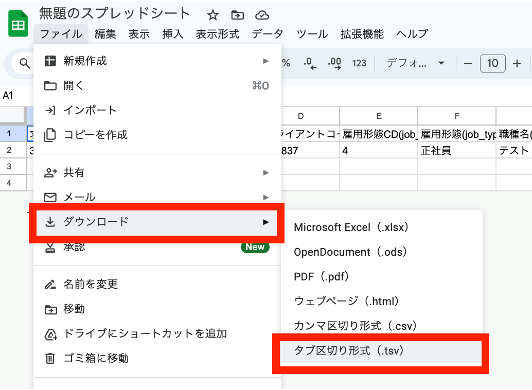Star the spreadsheet with the star icon
Screen dimensions: 532x390
click(x=213, y=15)
